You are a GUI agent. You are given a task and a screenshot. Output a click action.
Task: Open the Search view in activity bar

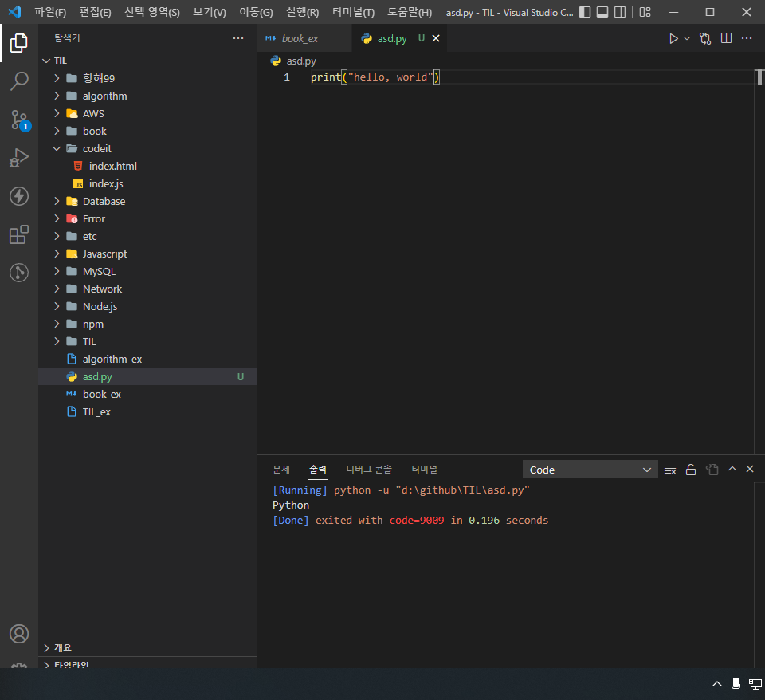[x=19, y=81]
